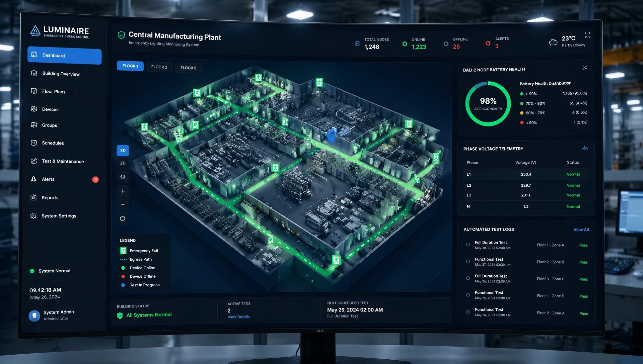Click the L1 voltage value 230.4

526,174
